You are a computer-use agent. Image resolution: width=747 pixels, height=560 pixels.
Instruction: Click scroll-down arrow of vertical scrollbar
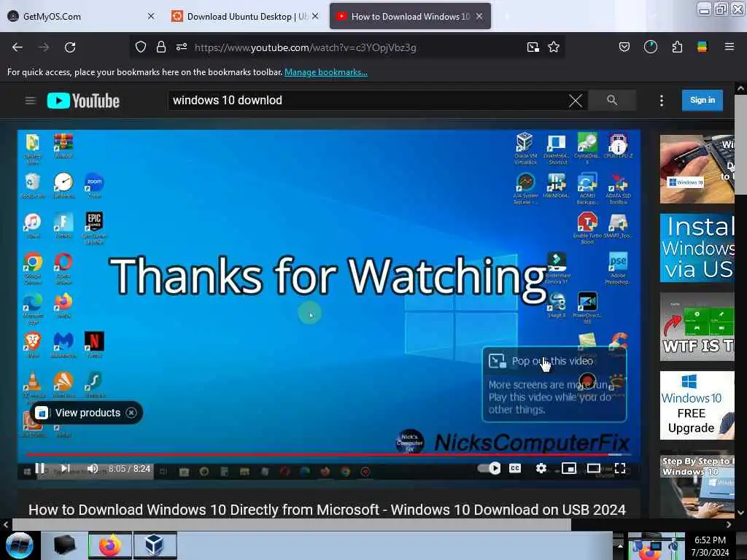pos(740,513)
